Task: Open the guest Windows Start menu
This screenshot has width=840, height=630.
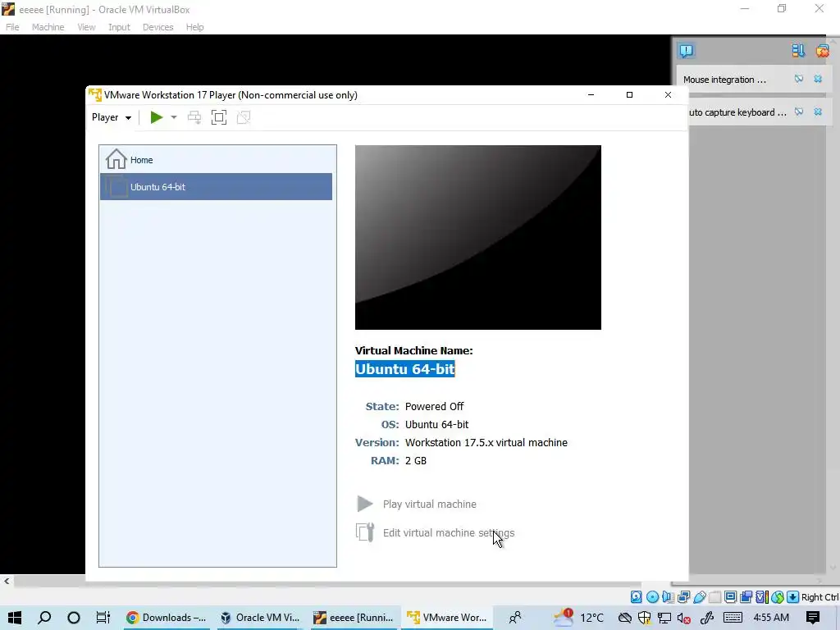Action: (15, 618)
